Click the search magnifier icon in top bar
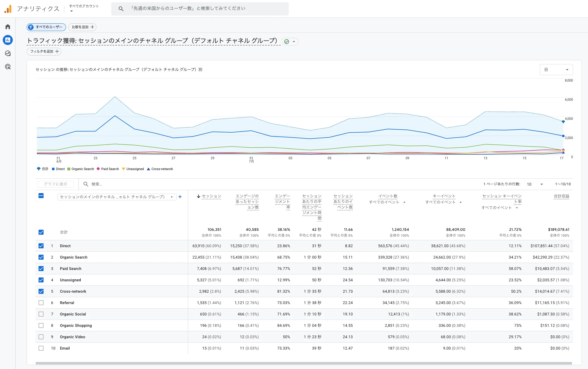 click(x=121, y=9)
